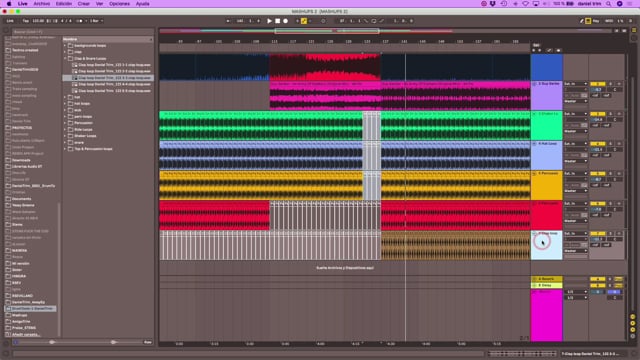
Task: Open the Ayuda menu
Action: 142,4
